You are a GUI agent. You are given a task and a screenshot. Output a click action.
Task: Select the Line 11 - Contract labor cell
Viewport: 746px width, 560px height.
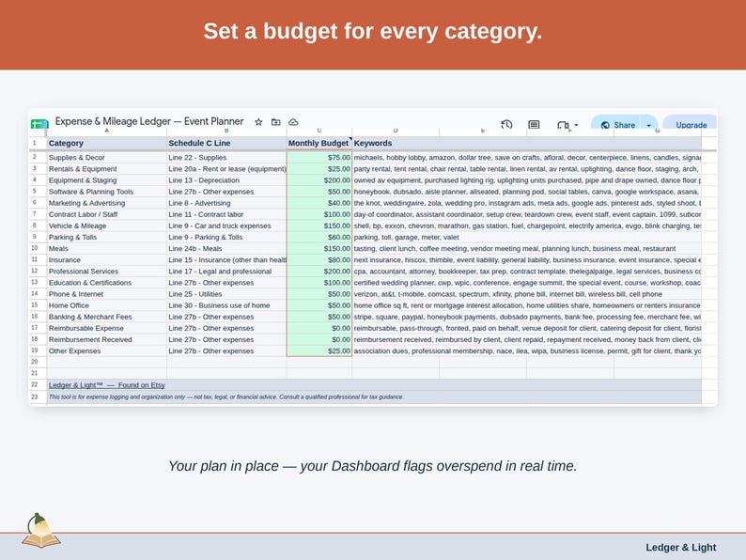226,214
